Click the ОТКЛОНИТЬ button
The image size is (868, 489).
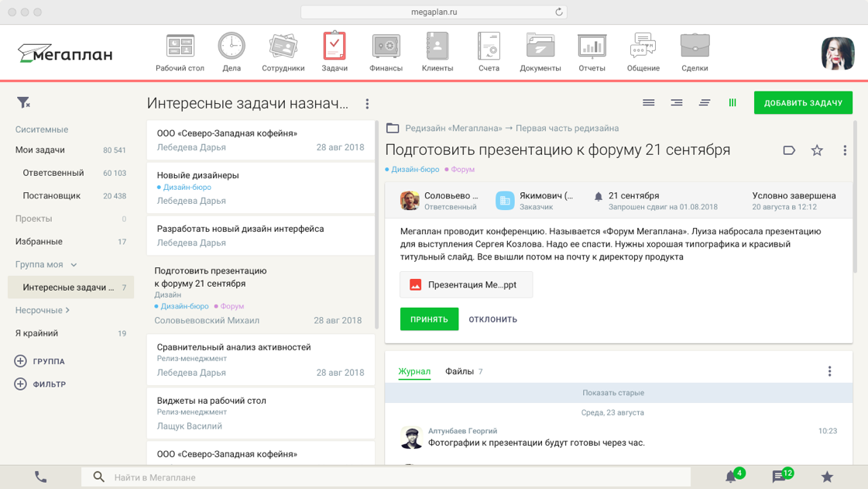(x=492, y=319)
